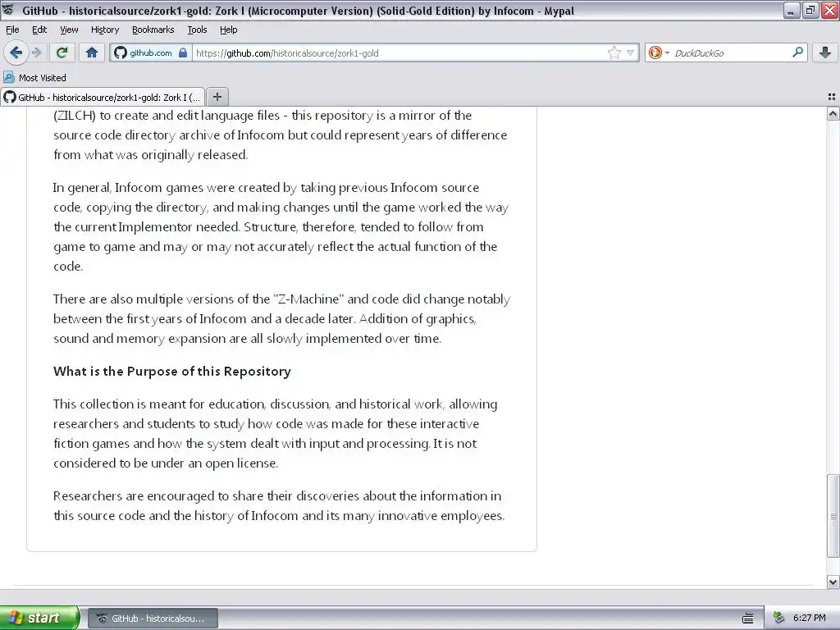The height and width of the screenshot is (630, 840).
Task: Reload the page with the refresh icon
Action: click(62, 52)
